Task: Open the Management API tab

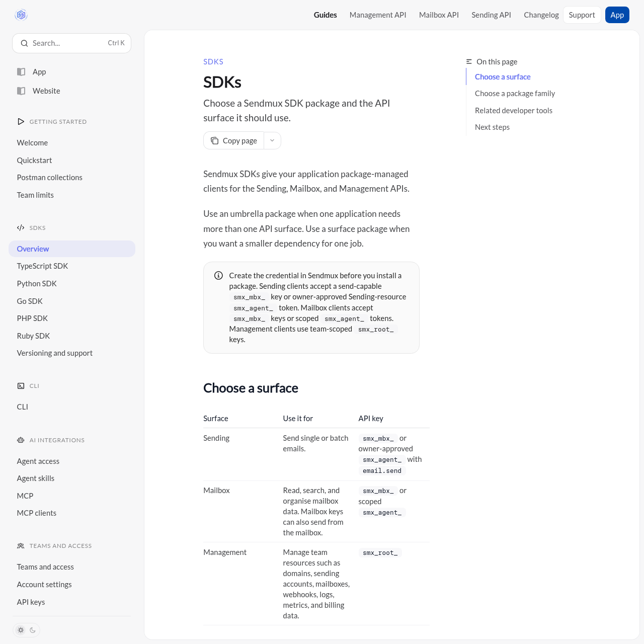Action: click(378, 15)
